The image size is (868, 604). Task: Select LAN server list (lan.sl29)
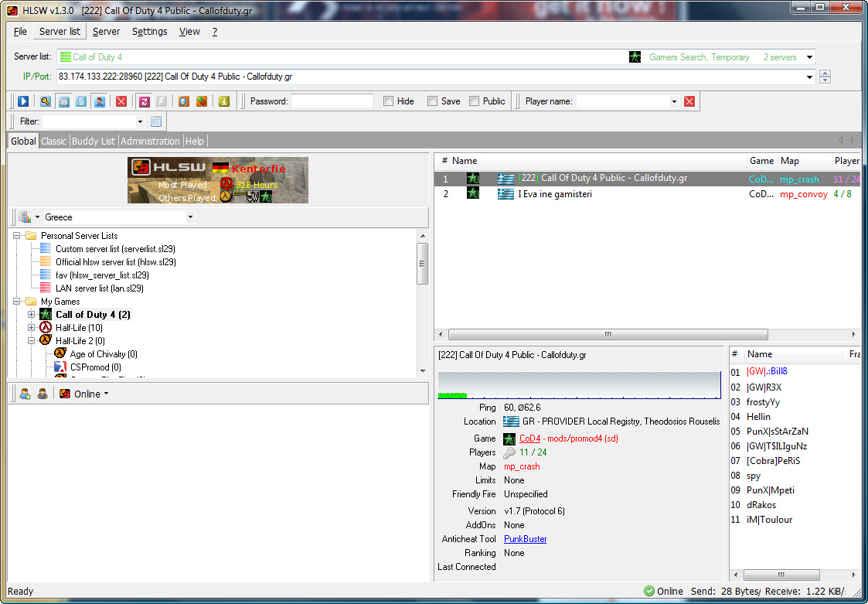point(100,288)
